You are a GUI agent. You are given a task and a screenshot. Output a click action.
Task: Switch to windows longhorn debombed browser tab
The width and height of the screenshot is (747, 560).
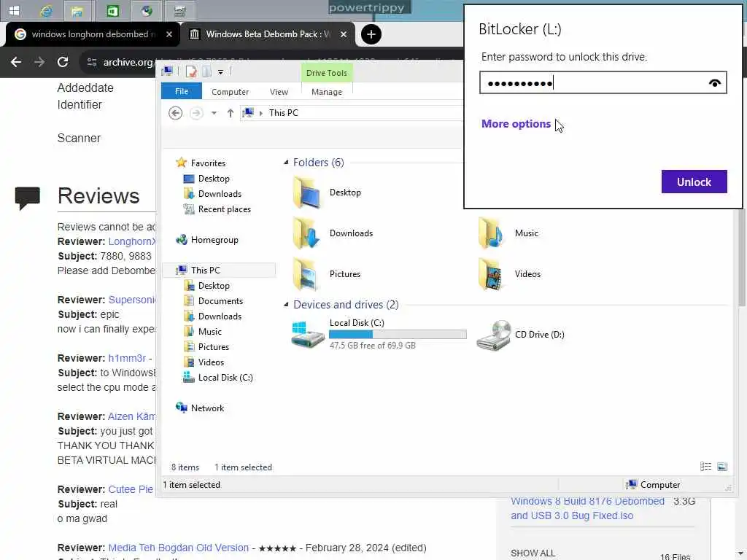[93, 34]
